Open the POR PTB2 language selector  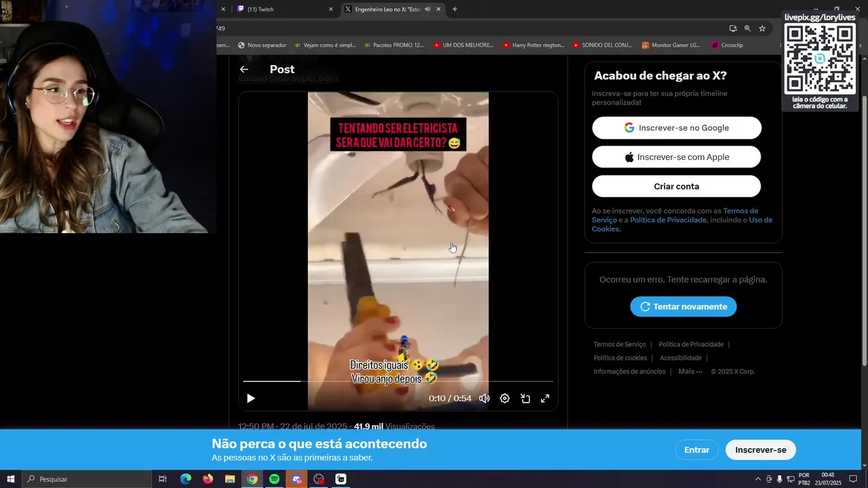pos(804,479)
